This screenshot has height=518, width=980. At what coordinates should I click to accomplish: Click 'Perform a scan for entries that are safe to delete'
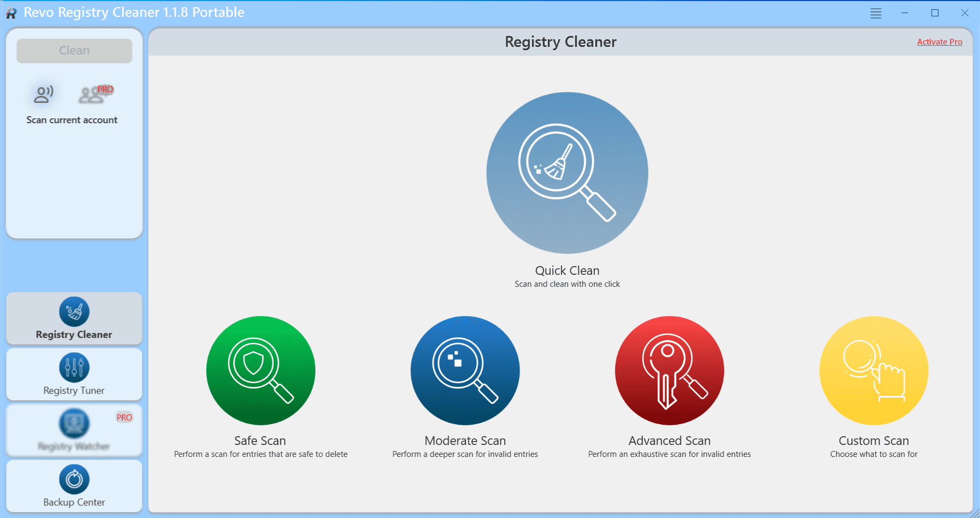(x=261, y=454)
